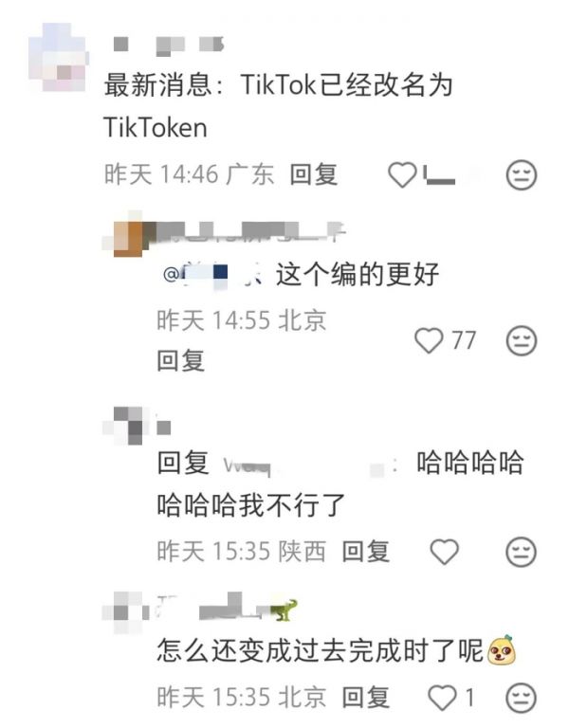This screenshot has height=728, width=569.
Task: Dislike the 哈哈哈我不行了 reply
Action: pos(522,552)
